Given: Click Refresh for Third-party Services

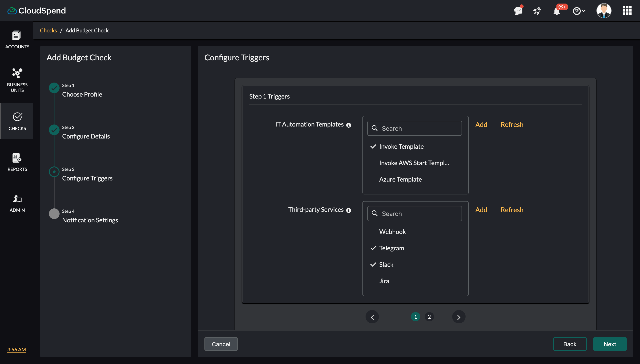Looking at the screenshot, I should pos(512,210).
